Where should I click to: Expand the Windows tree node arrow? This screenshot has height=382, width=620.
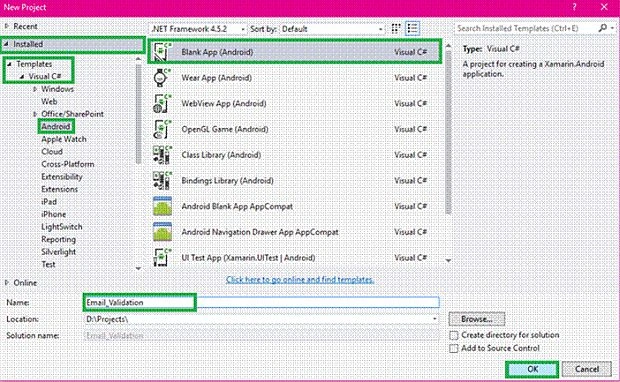pyautogui.click(x=35, y=89)
